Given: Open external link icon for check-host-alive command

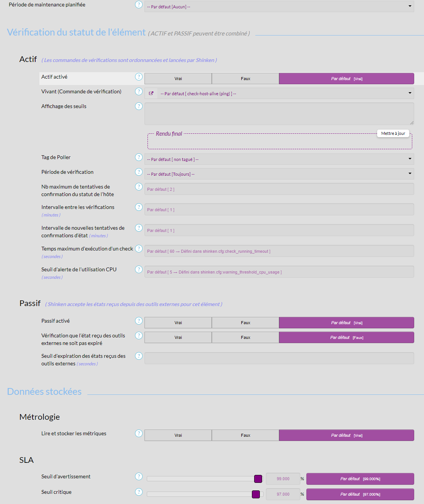Looking at the screenshot, I should click(151, 93).
